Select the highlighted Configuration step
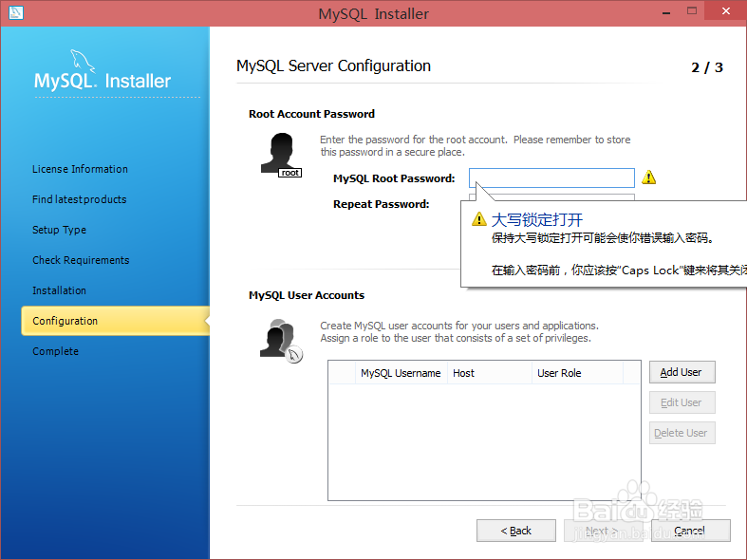 [115, 321]
